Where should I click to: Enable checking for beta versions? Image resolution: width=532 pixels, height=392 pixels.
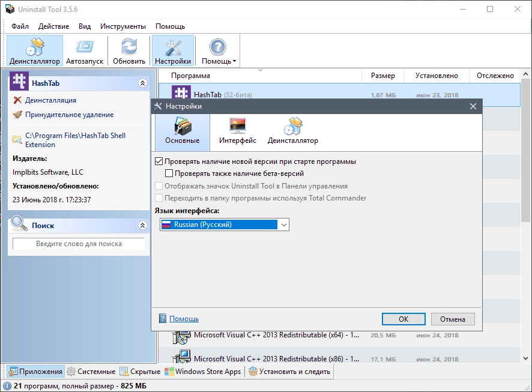click(x=169, y=173)
